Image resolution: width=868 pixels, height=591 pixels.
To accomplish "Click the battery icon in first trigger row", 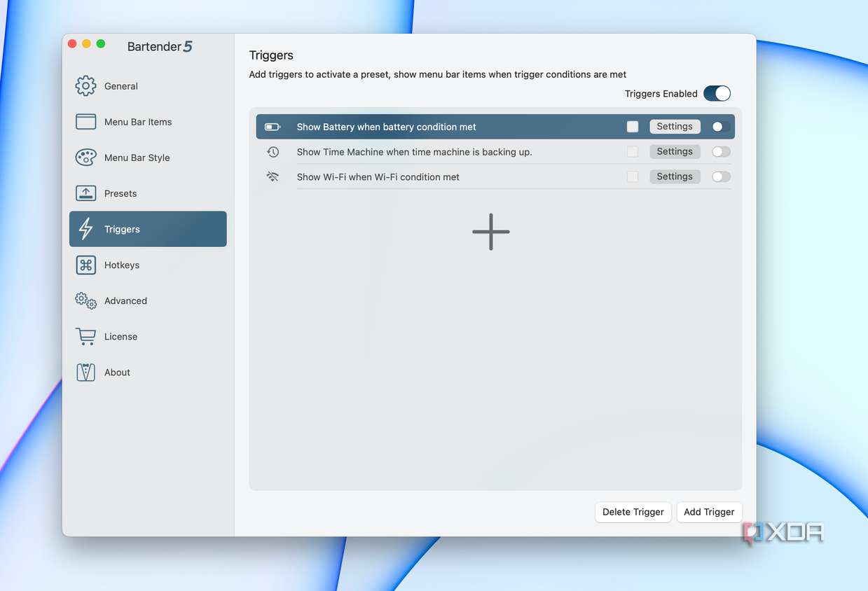I will (273, 127).
